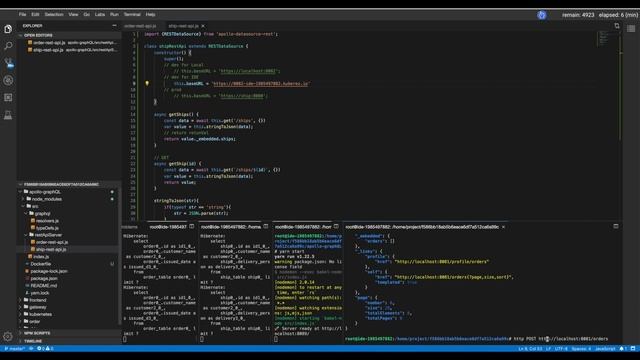640x360 pixels.
Task: Toggle the right side panel icon
Action: (631, 29)
